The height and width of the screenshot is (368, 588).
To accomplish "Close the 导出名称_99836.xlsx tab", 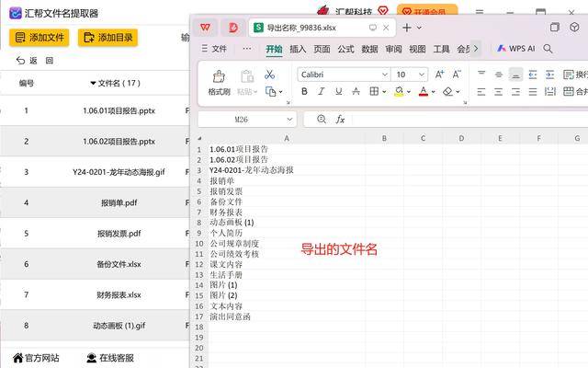I will (x=386, y=28).
